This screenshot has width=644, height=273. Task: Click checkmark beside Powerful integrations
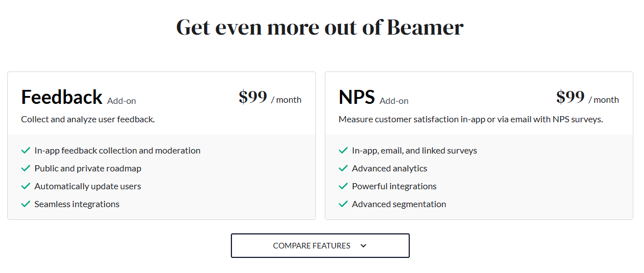click(x=343, y=186)
